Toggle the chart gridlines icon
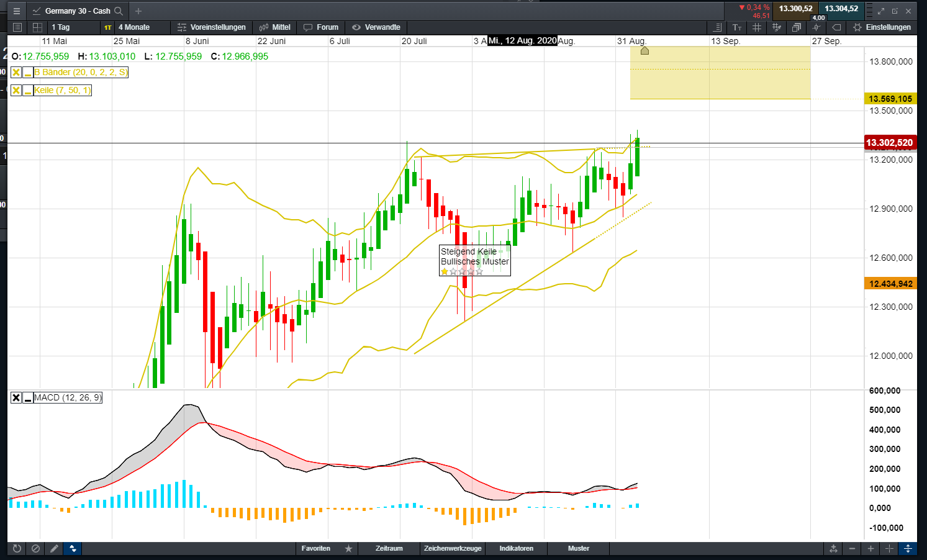The width and height of the screenshot is (927, 560). [757, 27]
